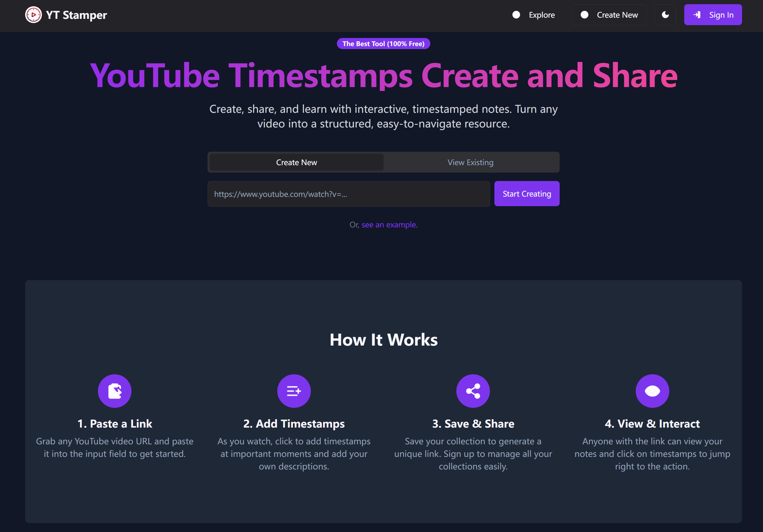Click the YT Stamper logo icon
The height and width of the screenshot is (532, 763).
point(33,15)
